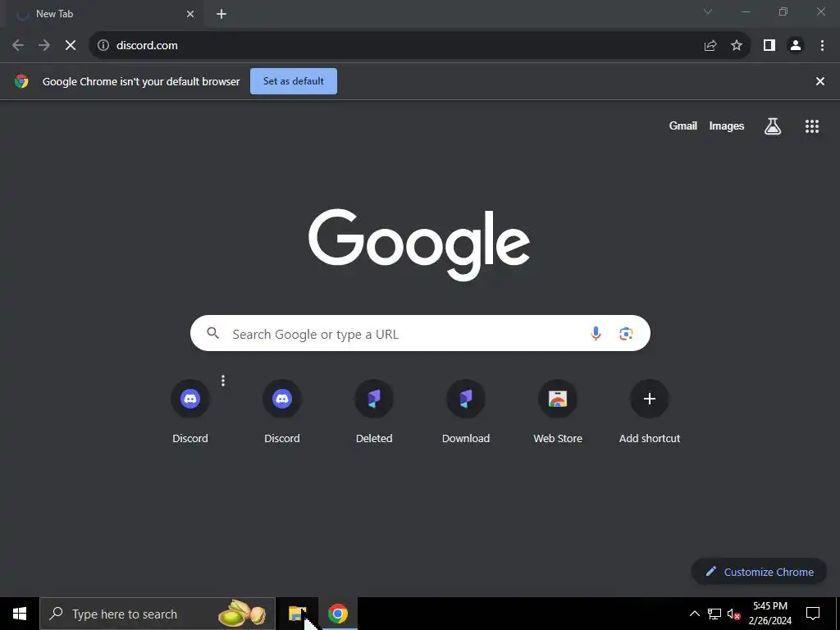Click the Google search box
Screen dimensions: 840x630
420,333
